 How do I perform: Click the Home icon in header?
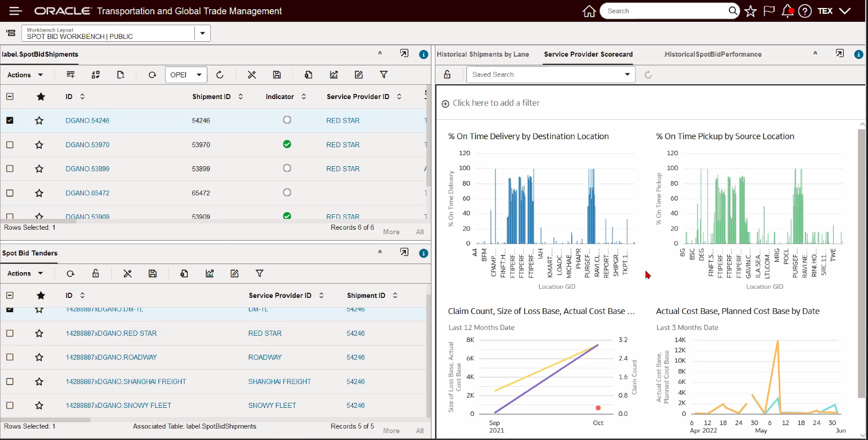(589, 11)
